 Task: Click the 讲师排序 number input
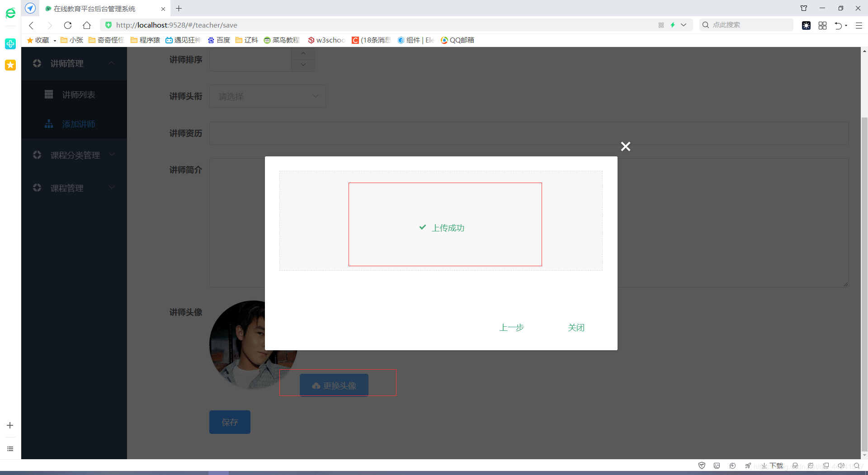(250, 59)
